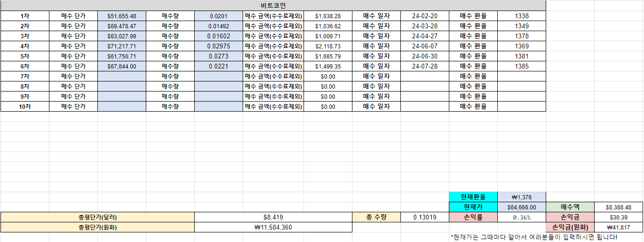644x242 pixels.
Task: Select purchase date 24-06-07
Action: pos(425,46)
